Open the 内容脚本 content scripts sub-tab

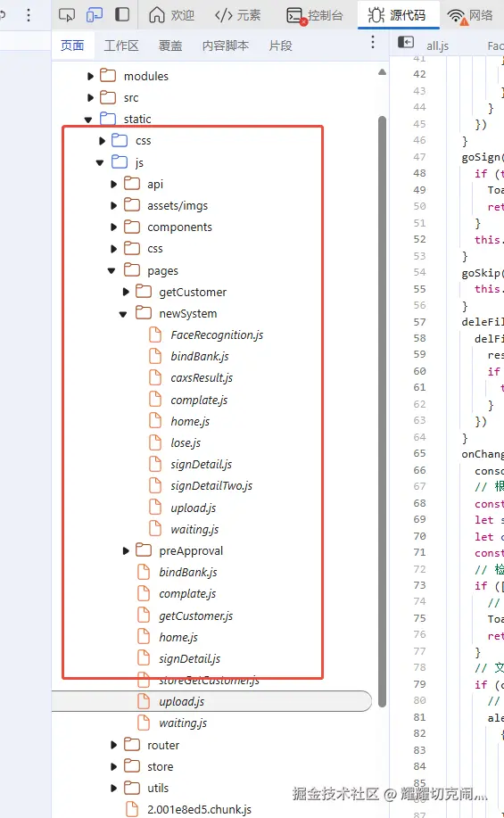pyautogui.click(x=226, y=45)
